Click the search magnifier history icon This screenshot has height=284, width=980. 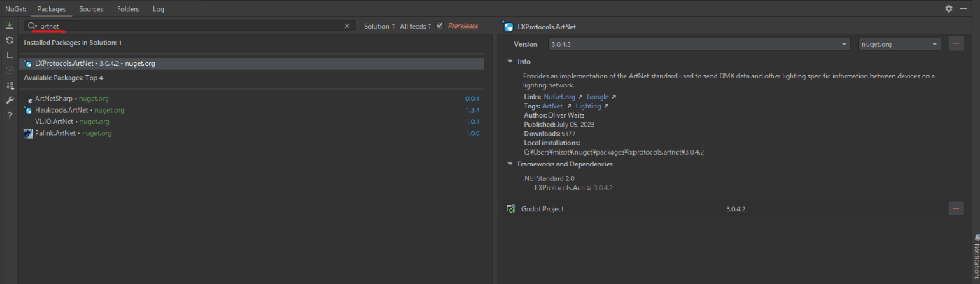click(32, 26)
